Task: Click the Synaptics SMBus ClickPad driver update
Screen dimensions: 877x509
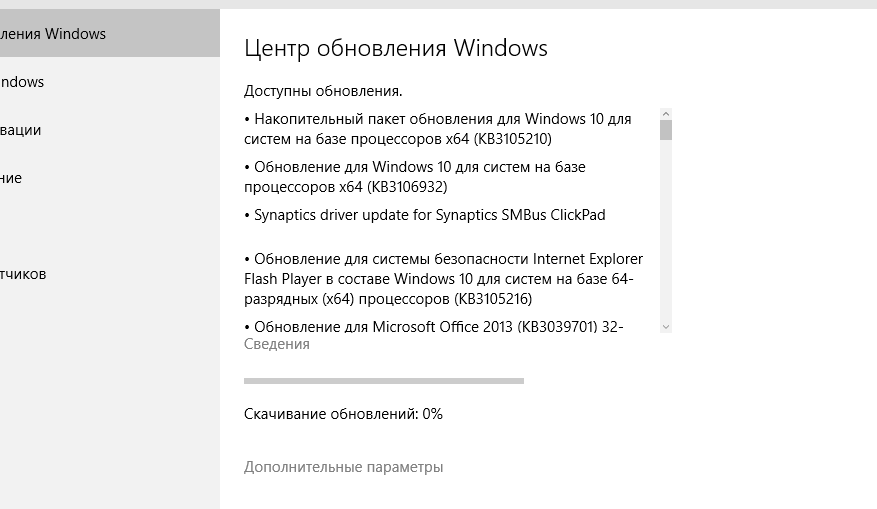Action: [428, 215]
